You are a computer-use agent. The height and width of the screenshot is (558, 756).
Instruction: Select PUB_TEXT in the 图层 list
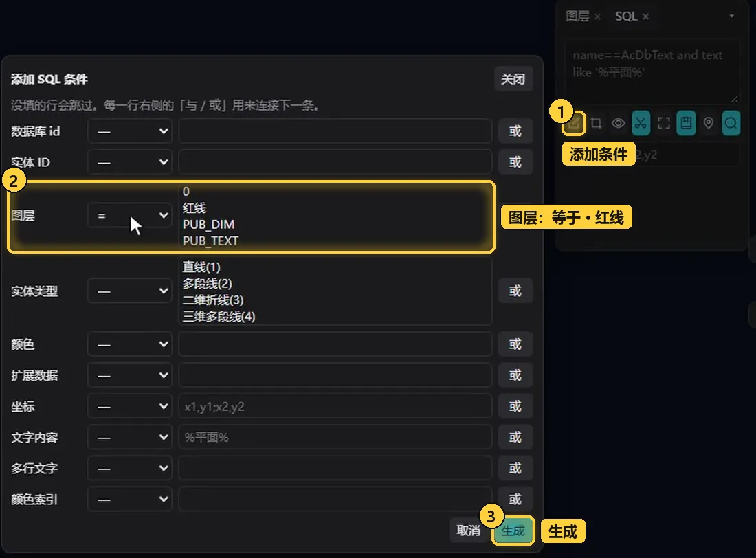[x=210, y=241]
